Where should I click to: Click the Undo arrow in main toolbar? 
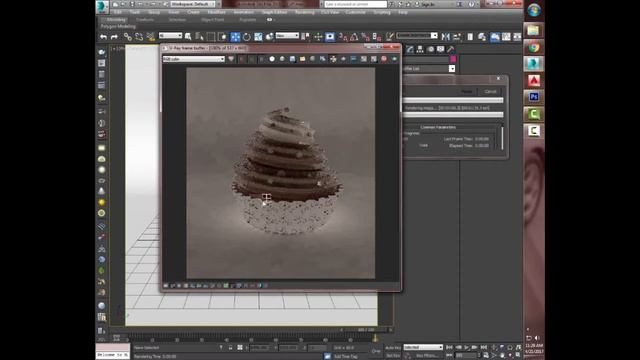(x=103, y=37)
